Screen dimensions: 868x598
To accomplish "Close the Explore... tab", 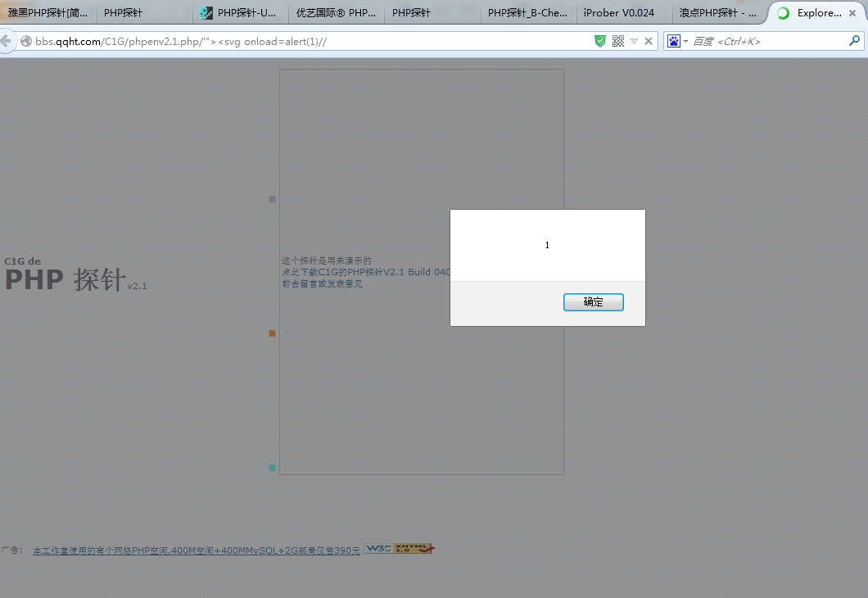I will click(852, 13).
